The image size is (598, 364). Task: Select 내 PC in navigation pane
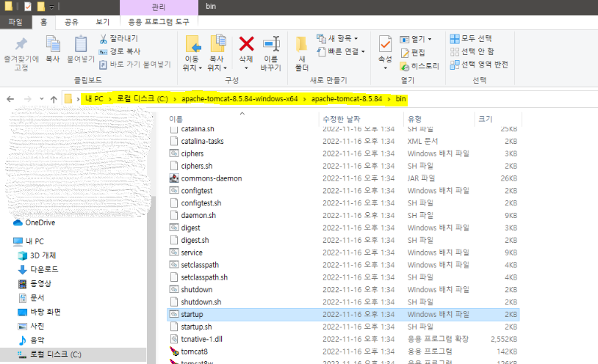29,241
